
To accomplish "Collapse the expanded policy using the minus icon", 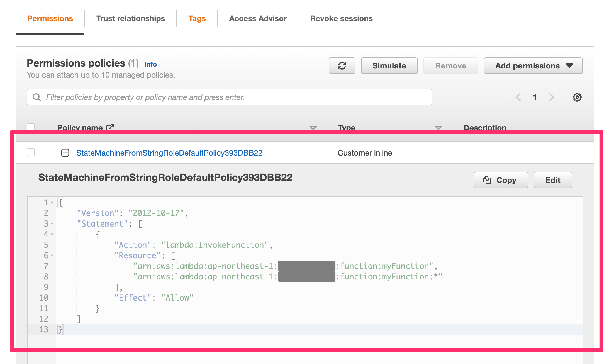I will (65, 153).
